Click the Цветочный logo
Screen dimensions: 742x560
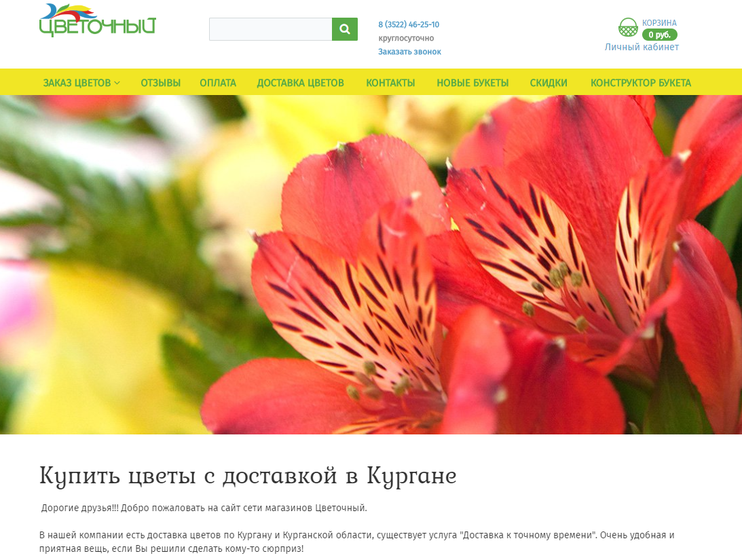[x=98, y=20]
